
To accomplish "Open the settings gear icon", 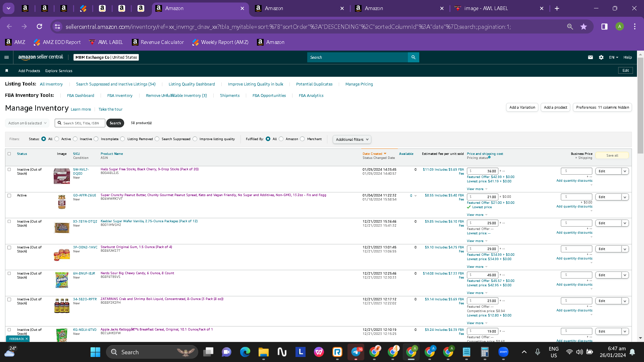I will [x=601, y=57].
